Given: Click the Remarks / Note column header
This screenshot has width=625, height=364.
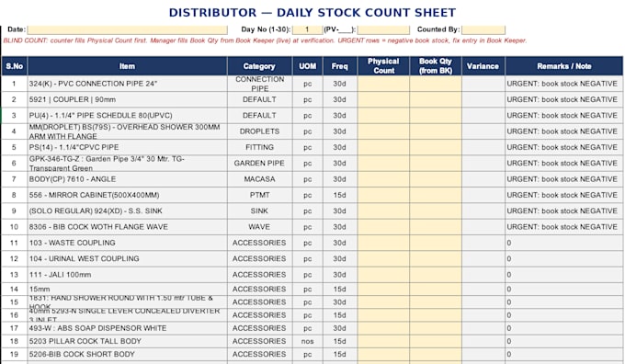Looking at the screenshot, I should pos(564,66).
